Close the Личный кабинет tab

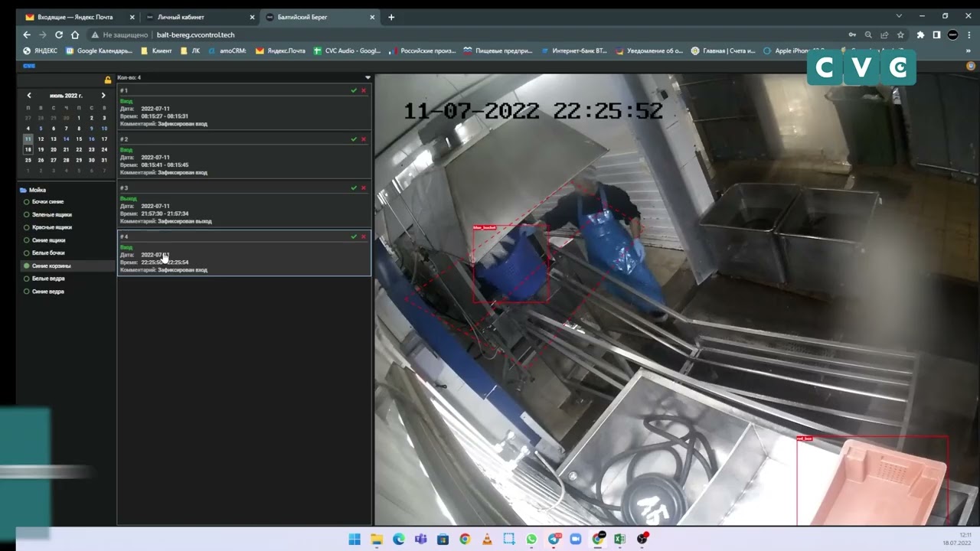point(253,17)
